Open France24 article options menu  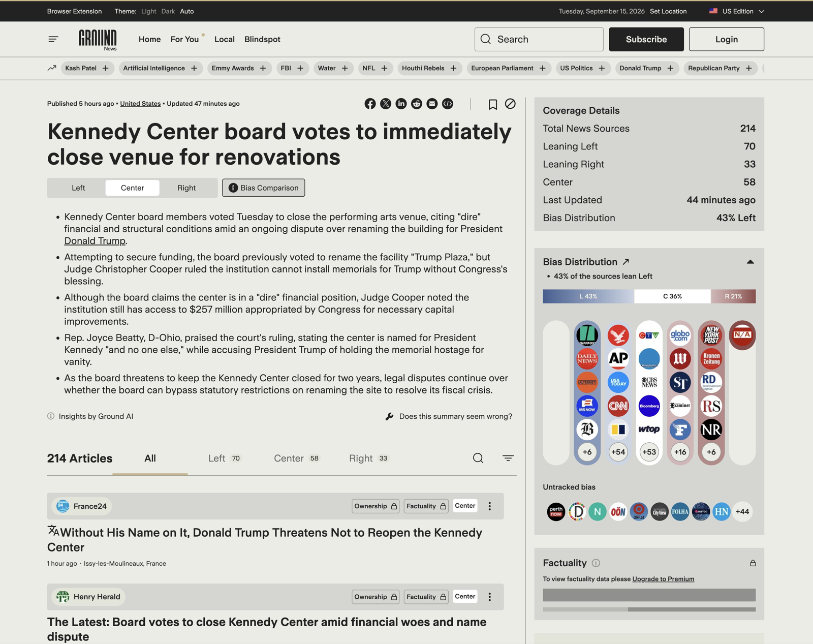[490, 506]
